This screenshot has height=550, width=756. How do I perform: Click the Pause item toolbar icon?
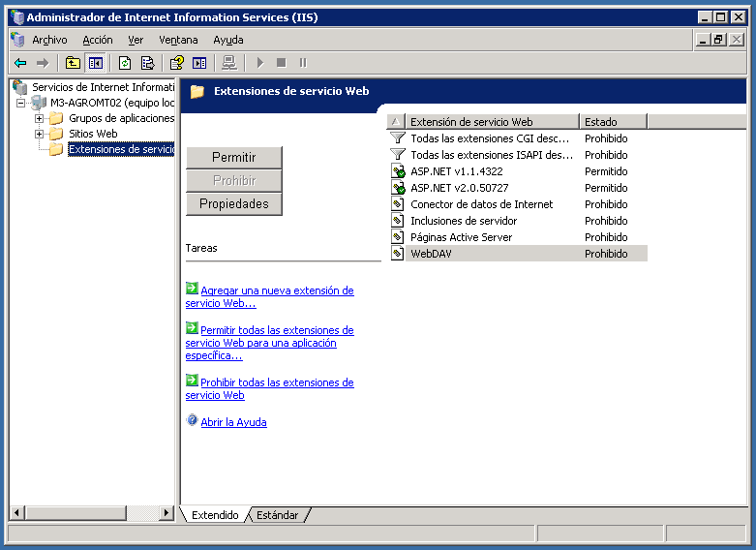point(303,63)
